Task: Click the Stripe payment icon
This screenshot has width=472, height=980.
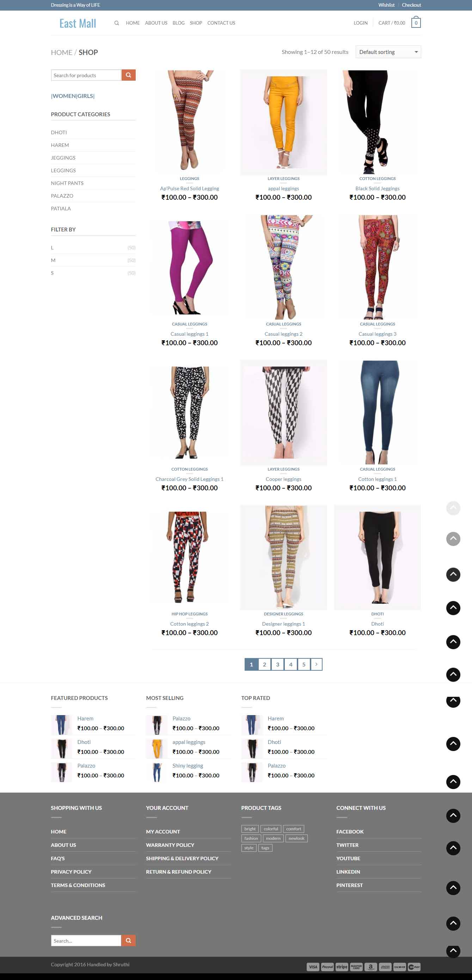Action: coord(342,967)
